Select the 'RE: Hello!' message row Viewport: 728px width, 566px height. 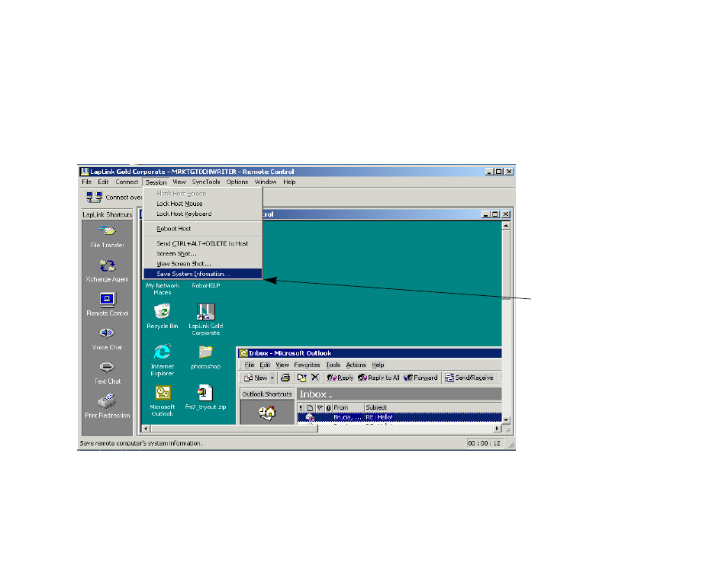point(399,417)
